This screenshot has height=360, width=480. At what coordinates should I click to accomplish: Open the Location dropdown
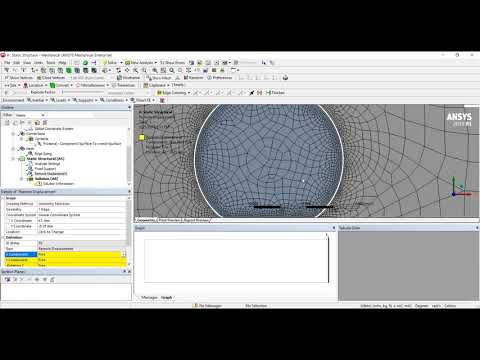(36, 85)
